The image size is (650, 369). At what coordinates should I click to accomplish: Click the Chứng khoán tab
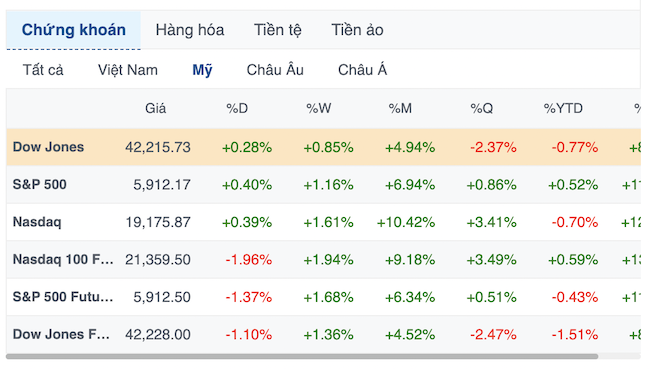tap(73, 30)
